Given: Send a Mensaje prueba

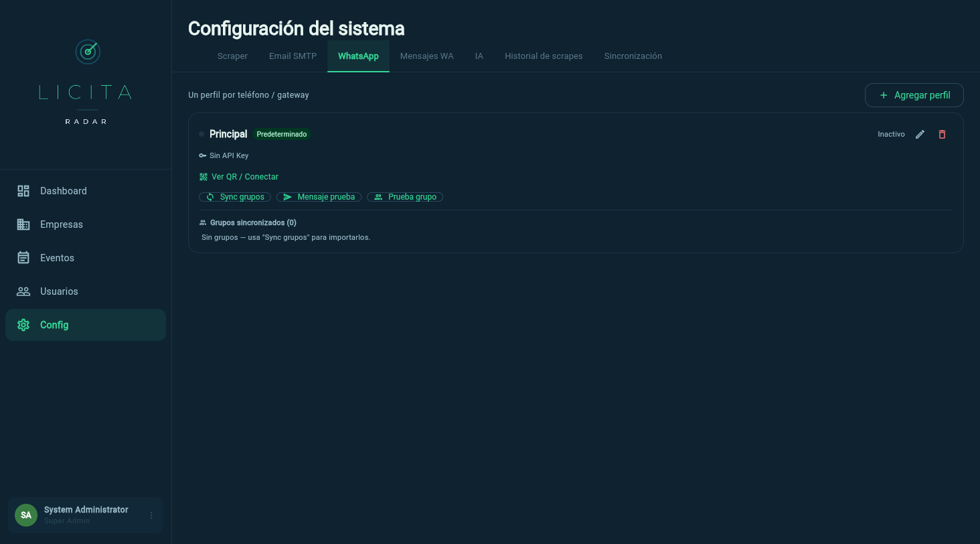Looking at the screenshot, I should pos(319,197).
